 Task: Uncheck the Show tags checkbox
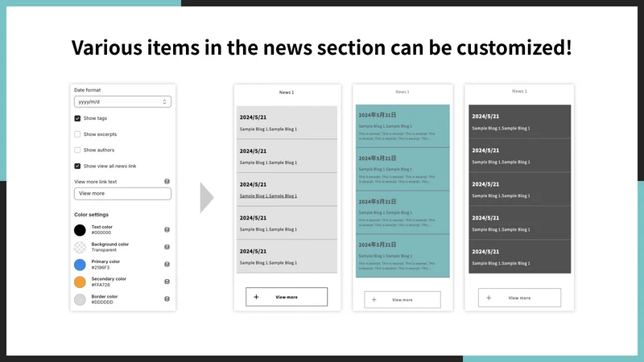(x=77, y=118)
